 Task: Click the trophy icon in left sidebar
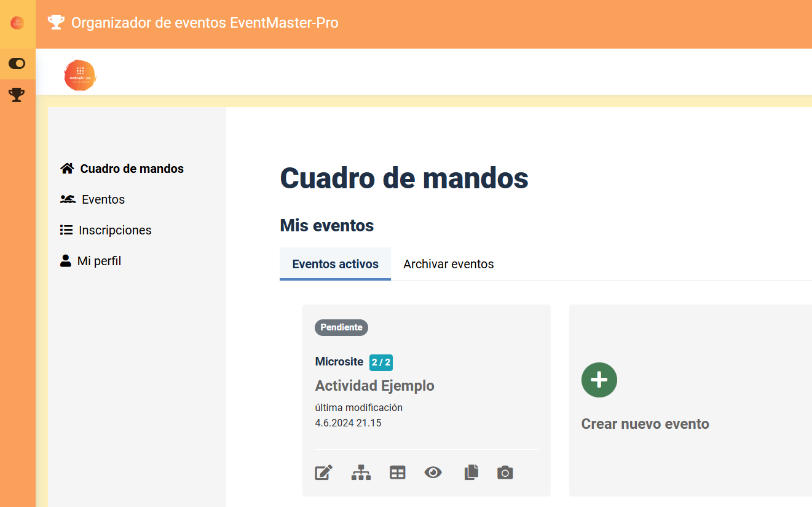17,95
